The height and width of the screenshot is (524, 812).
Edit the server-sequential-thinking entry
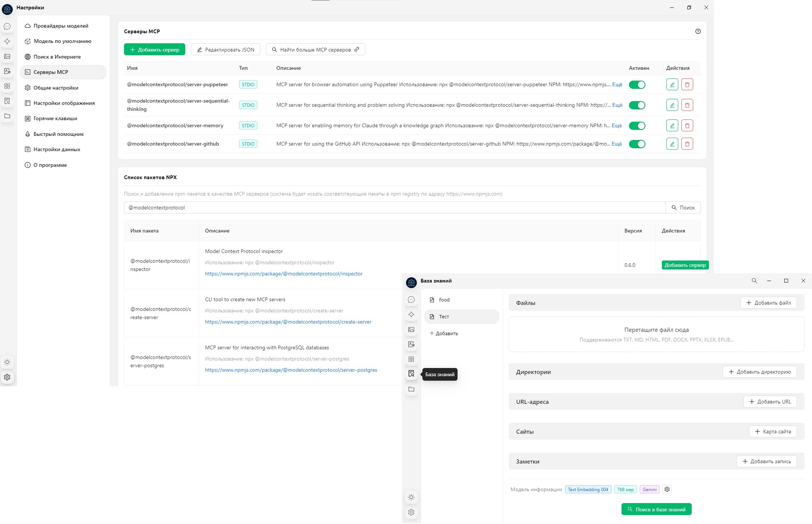(x=672, y=105)
